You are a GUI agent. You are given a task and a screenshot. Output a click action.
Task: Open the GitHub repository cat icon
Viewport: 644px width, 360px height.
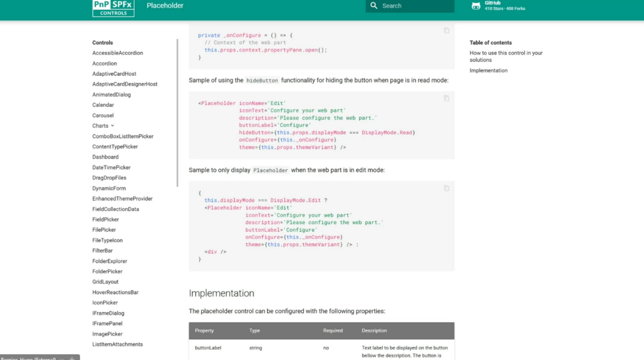point(476,6)
